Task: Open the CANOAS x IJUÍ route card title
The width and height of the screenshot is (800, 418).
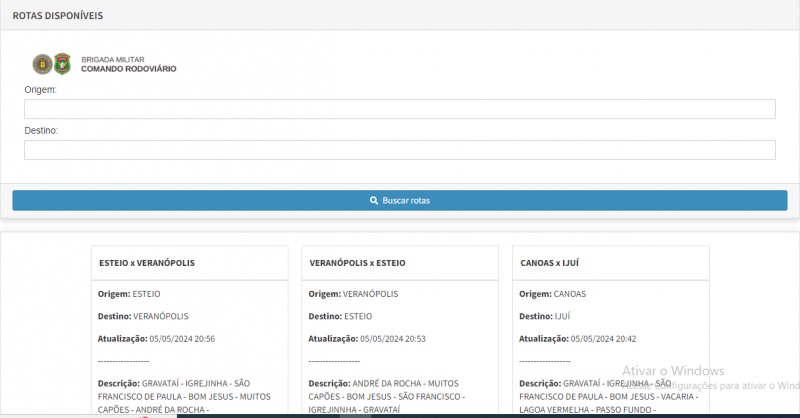Action: [x=550, y=263]
